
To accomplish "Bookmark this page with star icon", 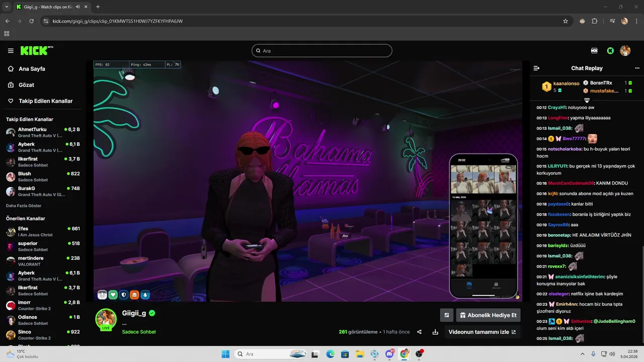I will (x=566, y=21).
